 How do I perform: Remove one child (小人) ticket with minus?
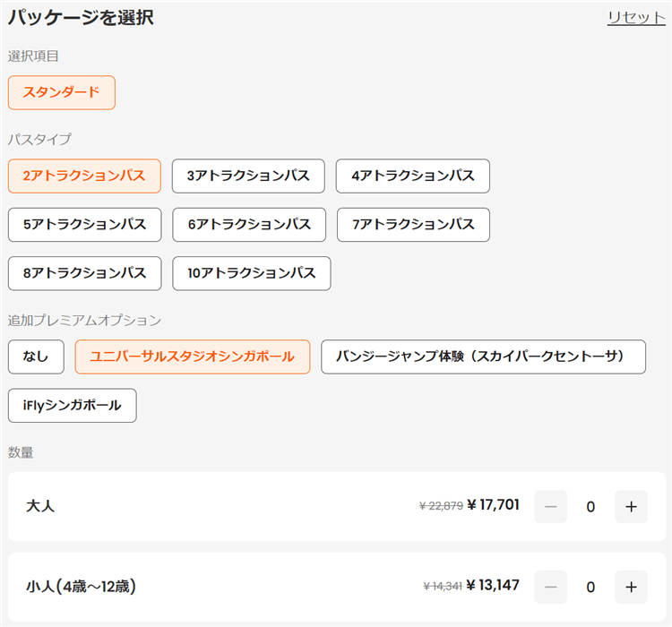[550, 588]
